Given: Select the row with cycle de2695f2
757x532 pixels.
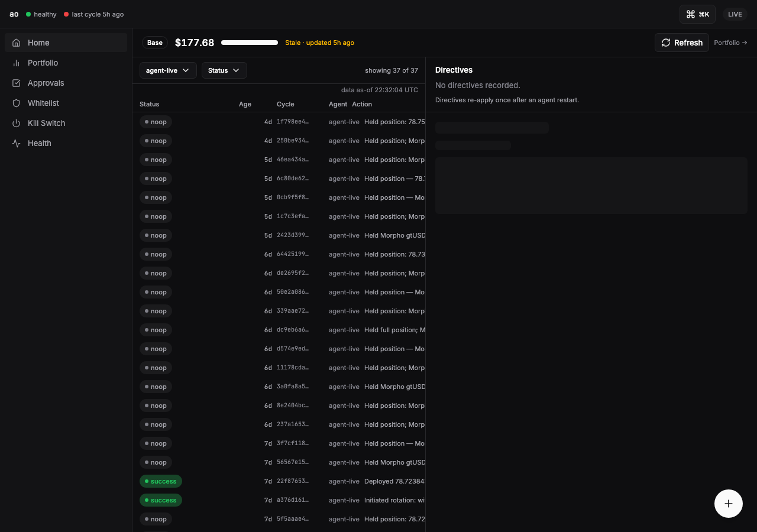Looking at the screenshot, I should (x=279, y=273).
